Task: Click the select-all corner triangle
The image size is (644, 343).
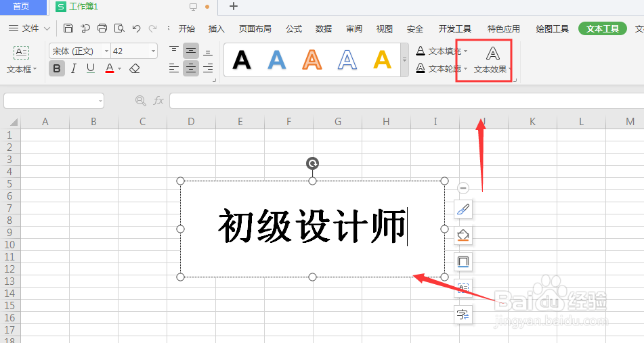Action: click(x=14, y=122)
